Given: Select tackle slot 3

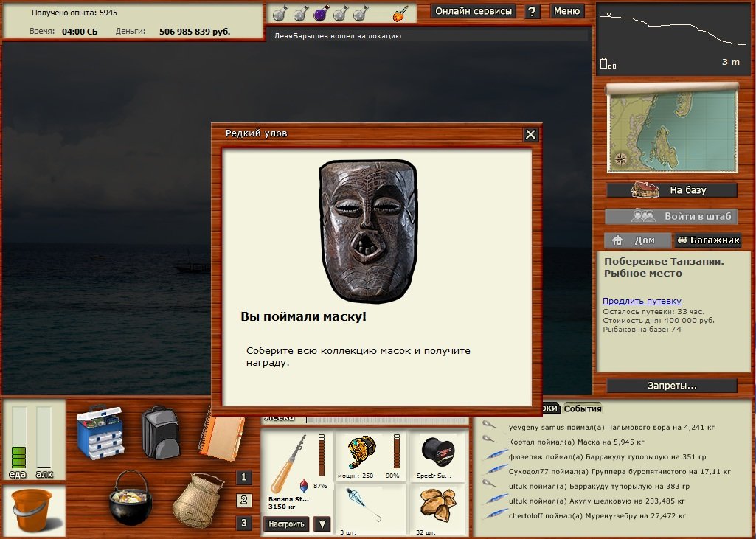Looking at the screenshot, I should (x=243, y=523).
